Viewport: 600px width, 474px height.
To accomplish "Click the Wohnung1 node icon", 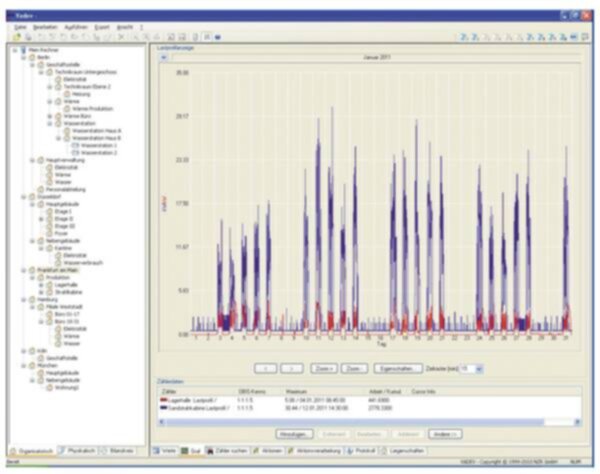I will (x=49, y=388).
